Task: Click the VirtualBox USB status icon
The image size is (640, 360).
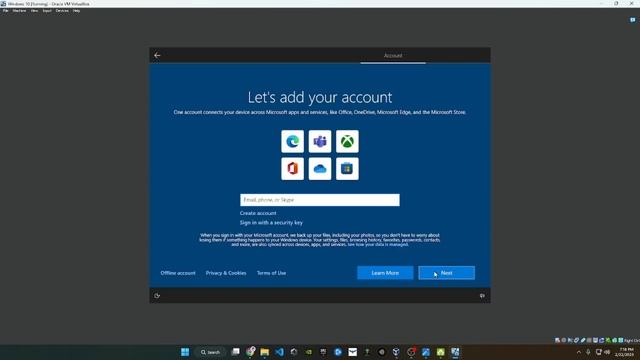Action: (x=583, y=340)
